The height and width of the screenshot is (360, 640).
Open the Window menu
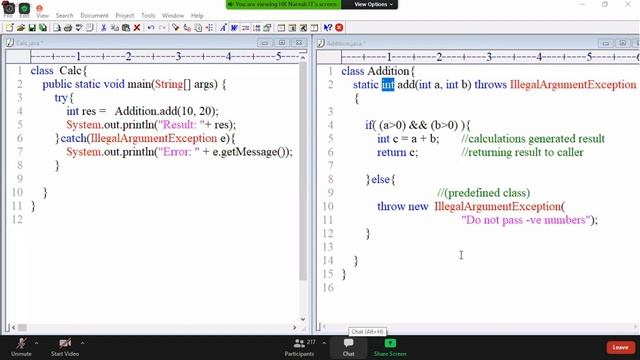[x=173, y=16]
